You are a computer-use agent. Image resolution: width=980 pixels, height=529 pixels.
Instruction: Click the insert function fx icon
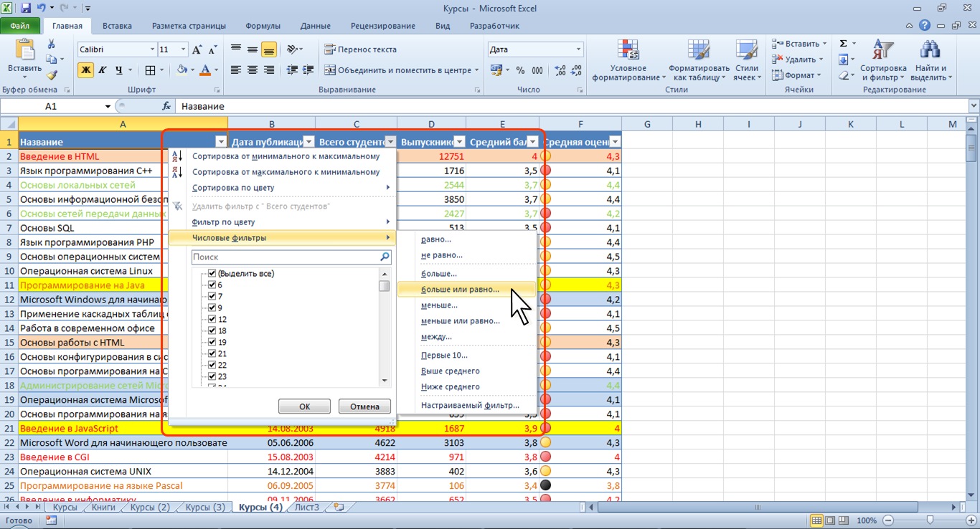click(x=166, y=106)
